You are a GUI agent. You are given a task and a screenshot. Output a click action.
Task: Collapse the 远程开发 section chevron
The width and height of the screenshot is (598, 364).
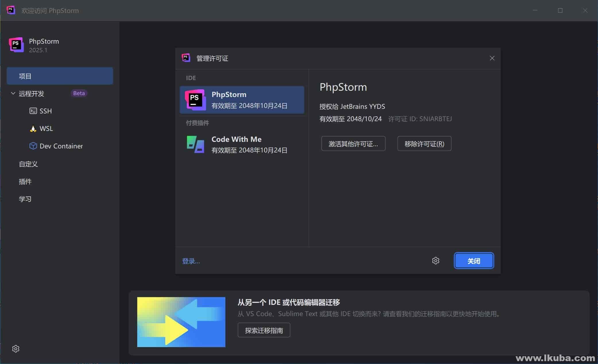[13, 93]
